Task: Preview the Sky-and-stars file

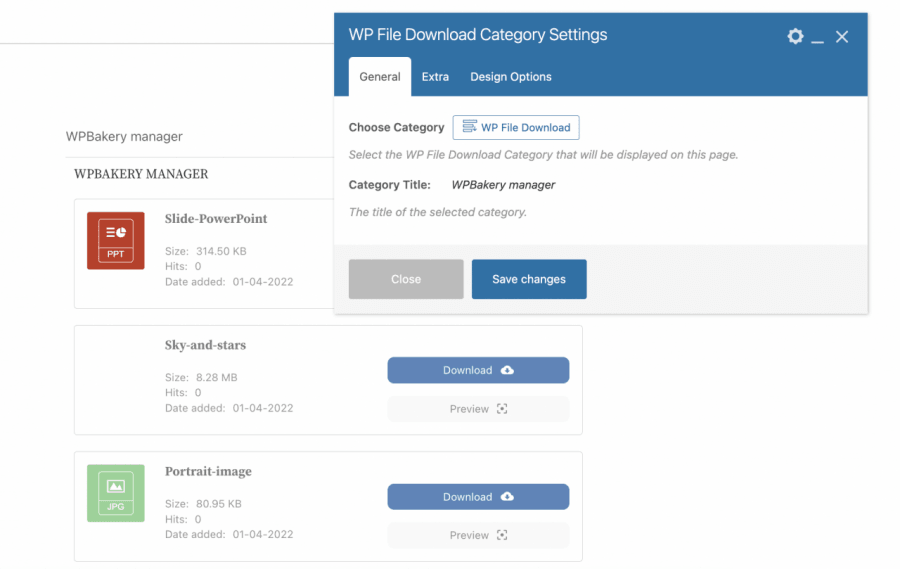Action: coord(478,409)
